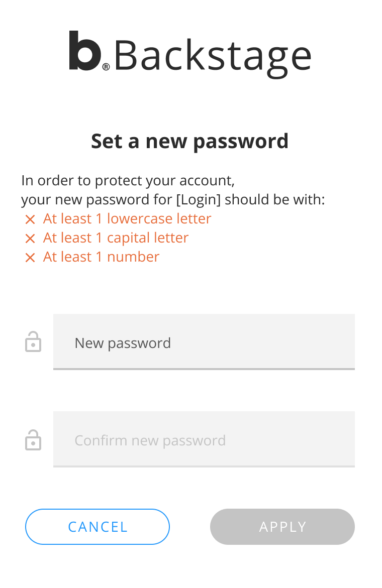Focus the Confirm new password field
The width and height of the screenshot is (382, 588).
204,439
